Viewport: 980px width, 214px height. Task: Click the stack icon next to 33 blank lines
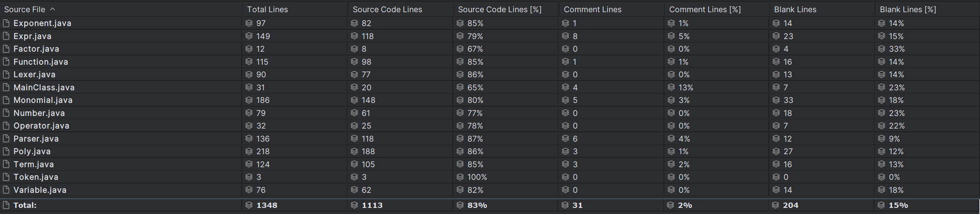[x=776, y=100]
